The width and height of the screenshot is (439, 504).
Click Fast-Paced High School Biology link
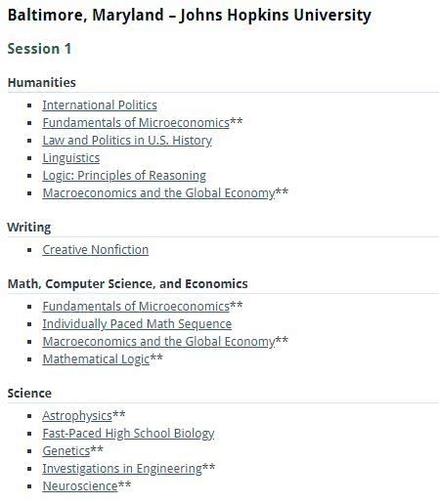(128, 434)
